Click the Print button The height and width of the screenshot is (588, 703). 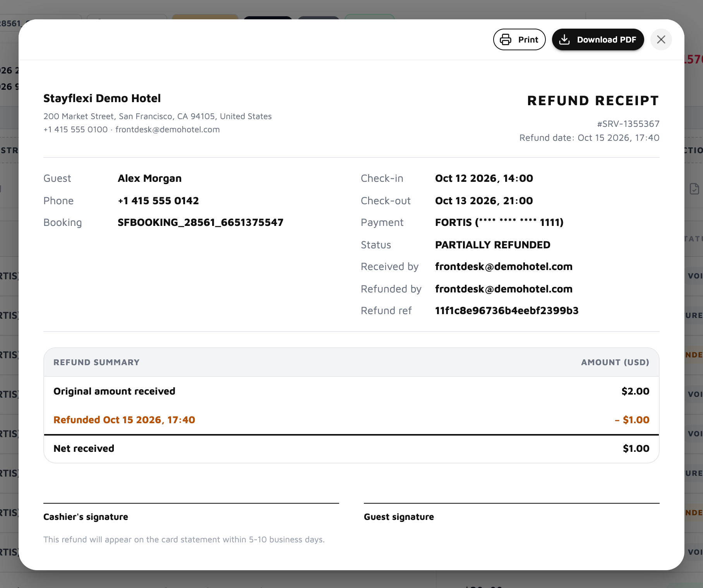coord(519,39)
